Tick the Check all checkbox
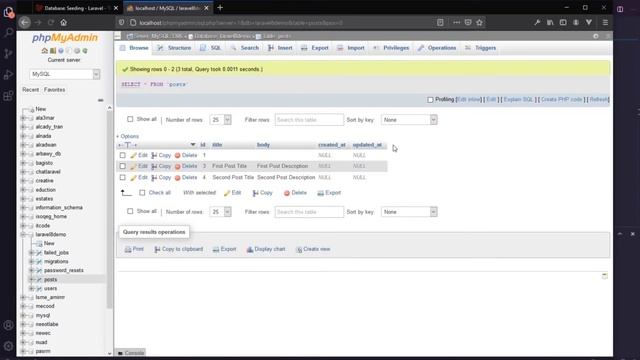640x360 pixels. pos(142,193)
